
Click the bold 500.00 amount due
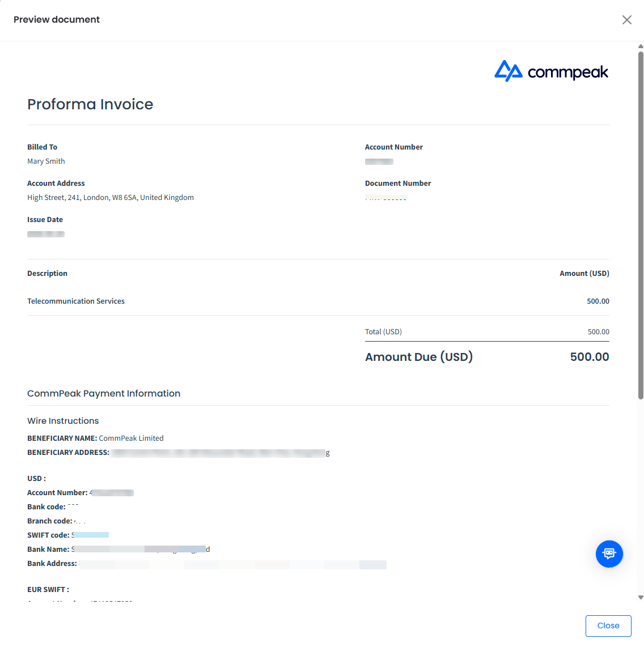tap(590, 357)
